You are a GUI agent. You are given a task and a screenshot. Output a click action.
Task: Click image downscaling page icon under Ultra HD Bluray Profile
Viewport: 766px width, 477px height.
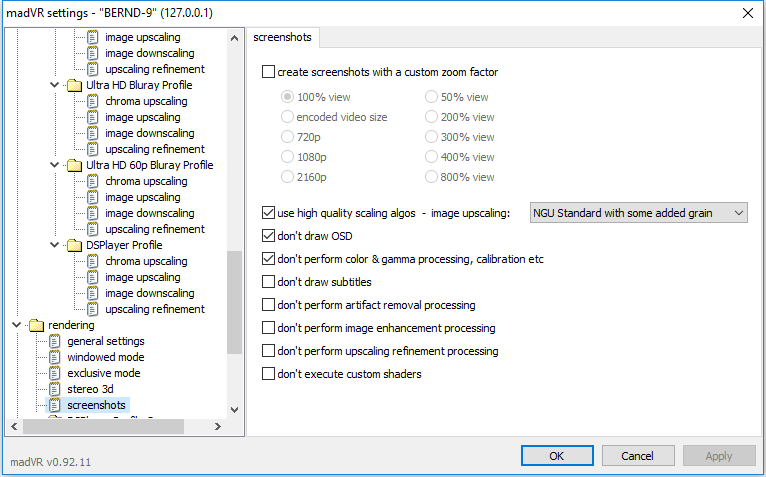92,133
